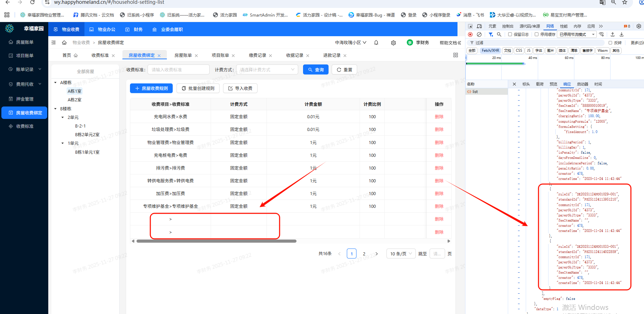Collapse the B楼栋 tree node
644x314 pixels.
[56, 109]
